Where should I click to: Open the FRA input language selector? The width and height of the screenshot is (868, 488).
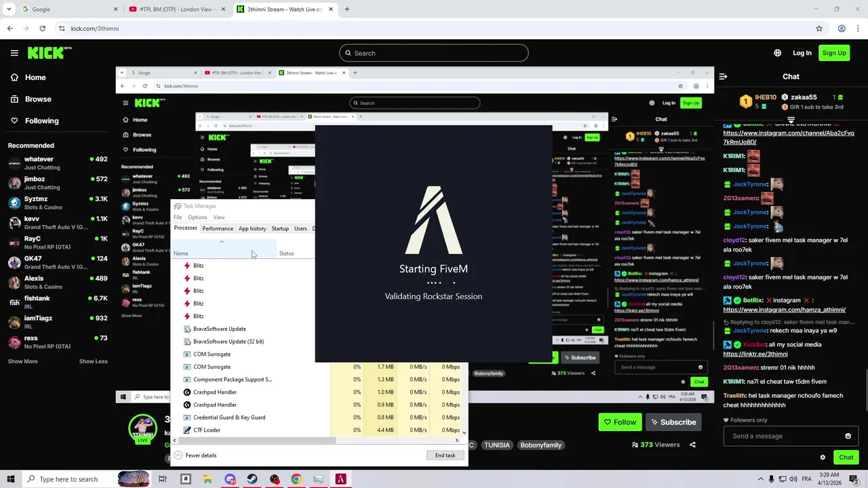(807, 479)
